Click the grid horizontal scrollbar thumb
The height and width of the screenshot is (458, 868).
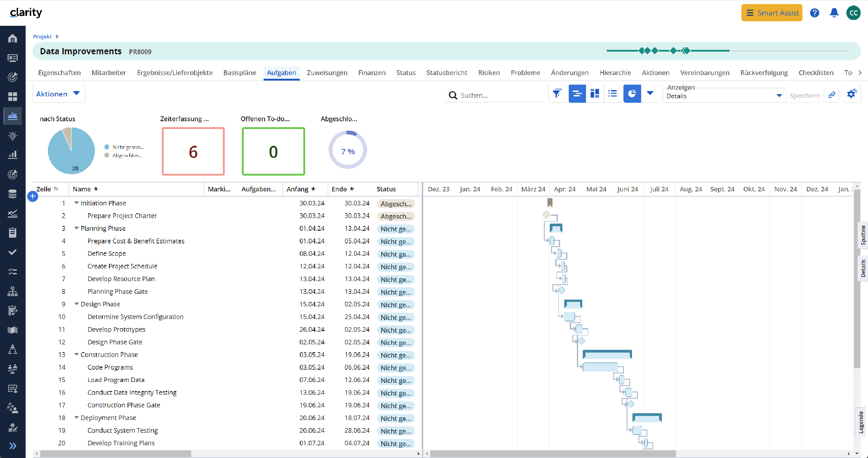coord(115,453)
